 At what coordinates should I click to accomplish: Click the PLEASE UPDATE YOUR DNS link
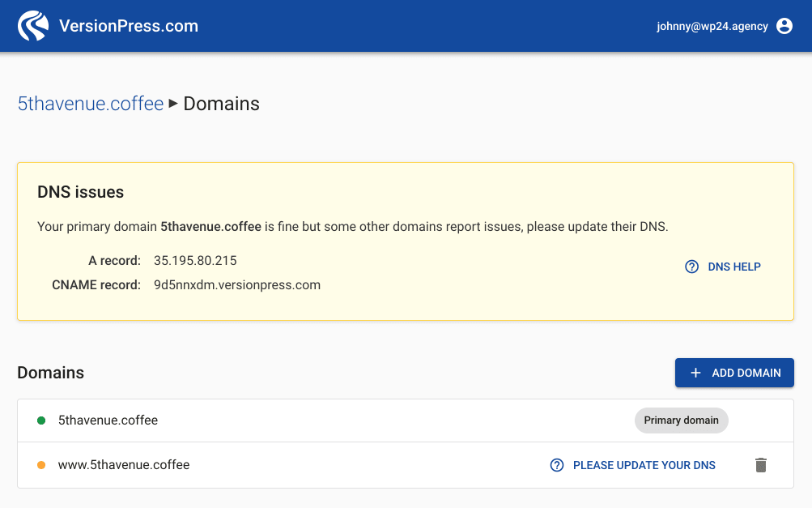coord(644,465)
